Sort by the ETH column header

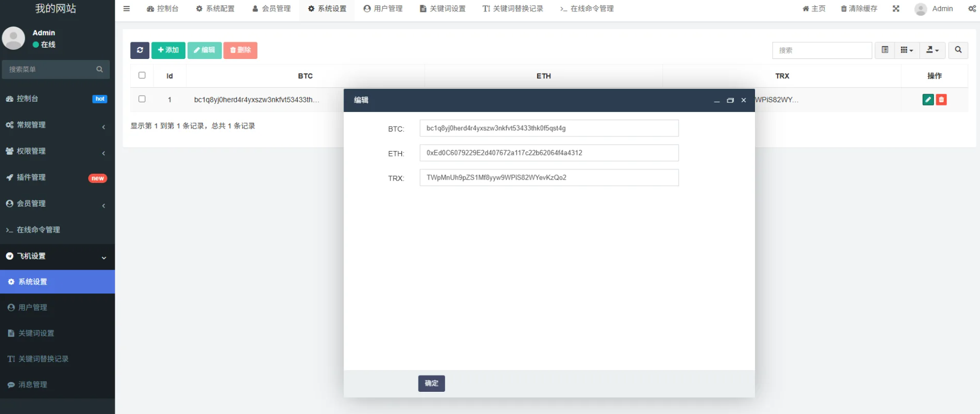[x=544, y=76]
